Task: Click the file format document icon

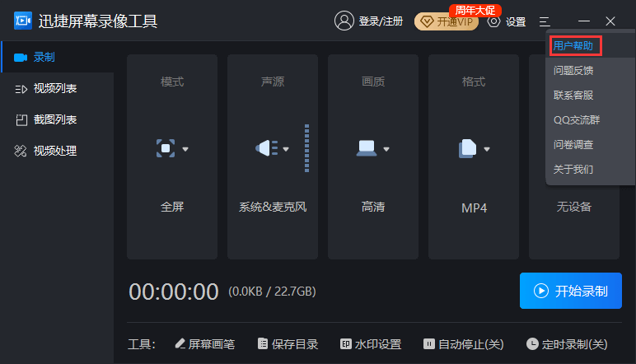Action: (x=467, y=149)
